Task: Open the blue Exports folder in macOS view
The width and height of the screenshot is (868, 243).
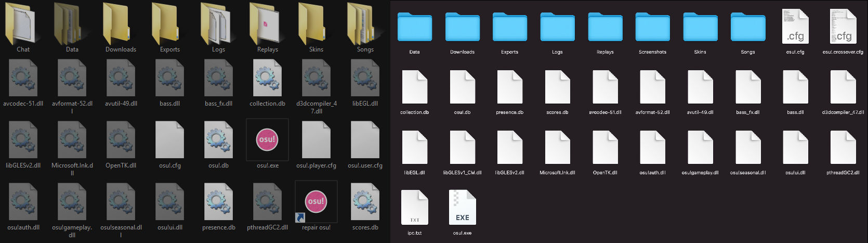Action: (510, 27)
